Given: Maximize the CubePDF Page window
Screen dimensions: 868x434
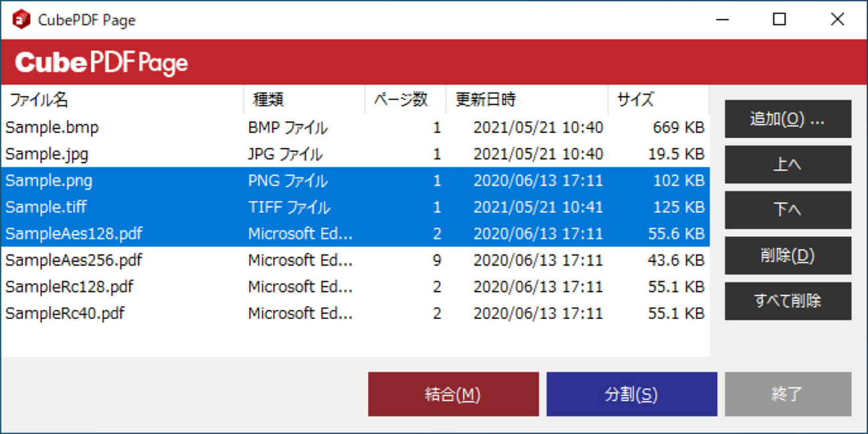Looking at the screenshot, I should [x=779, y=19].
